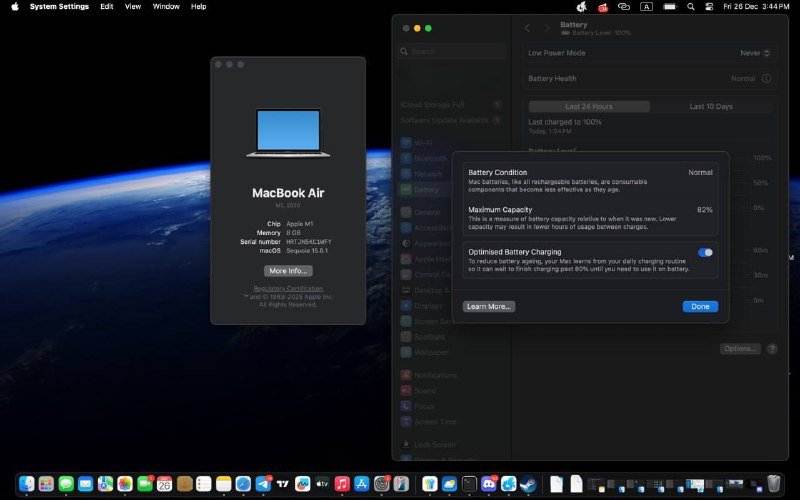Open the Calendar icon showing 26
The image size is (800, 500).
coord(164,483)
